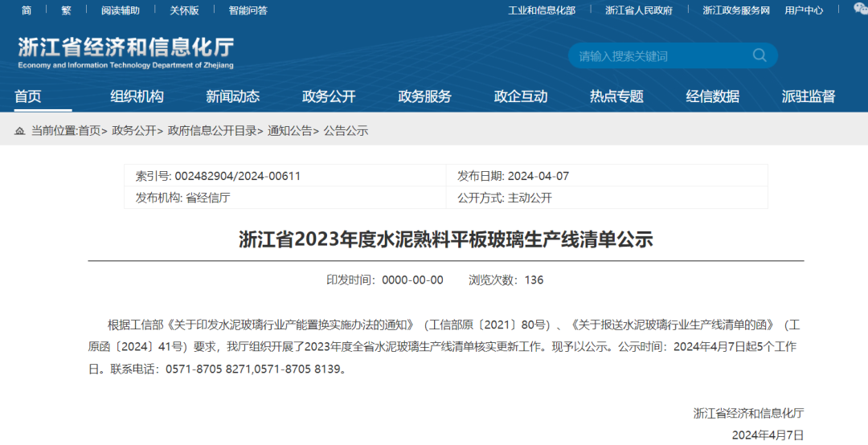Open 经信数据 in navigation bar
The height and width of the screenshot is (445, 868).
pyautogui.click(x=712, y=96)
